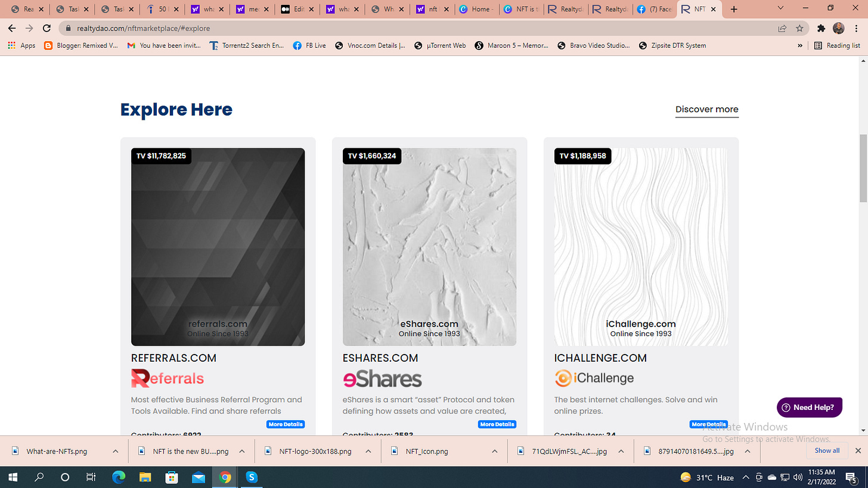The image size is (868, 488).
Task: Open Chrome extensions puzzle icon
Action: [821, 28]
